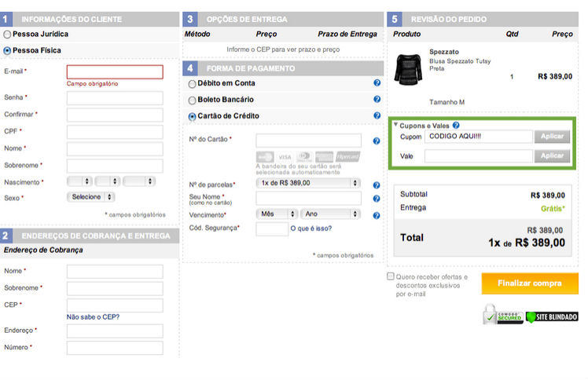The image size is (588, 380).
Task: Click the Comodo Secured badge
Action: coord(502,315)
